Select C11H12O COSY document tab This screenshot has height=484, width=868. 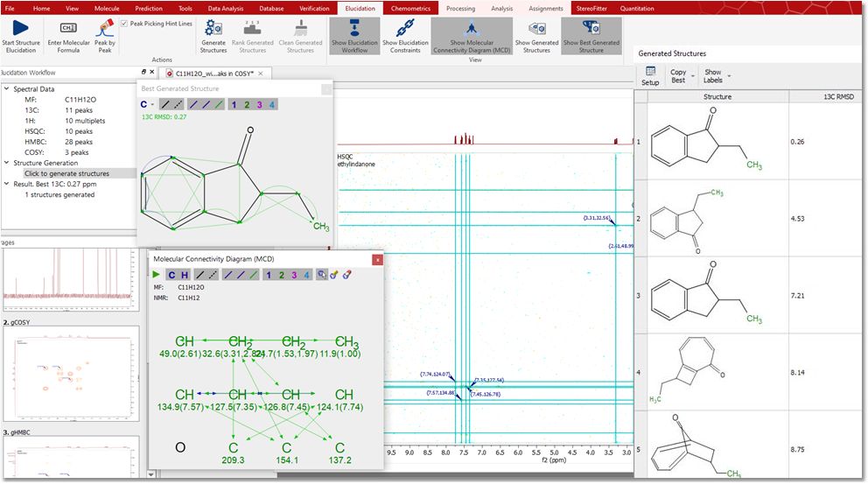214,74
